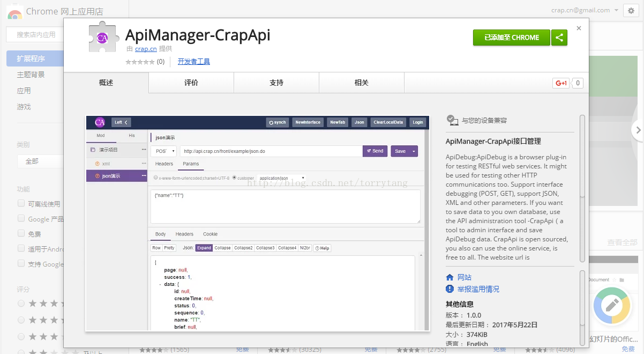This screenshot has width=644, height=354.
Task: Click the 搜索店内应用 search field
Action: coord(35,34)
